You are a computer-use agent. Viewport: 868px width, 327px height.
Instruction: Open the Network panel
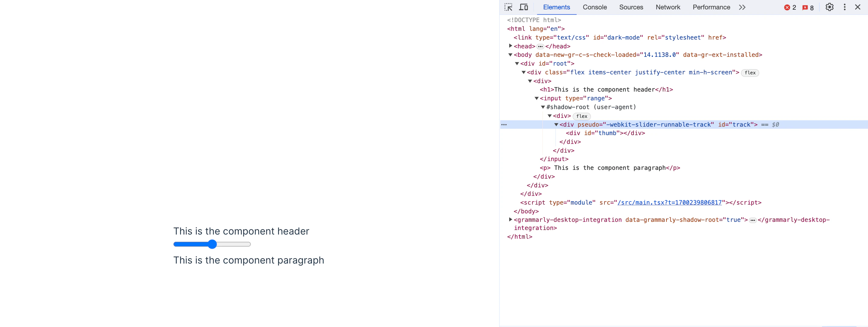tap(668, 7)
